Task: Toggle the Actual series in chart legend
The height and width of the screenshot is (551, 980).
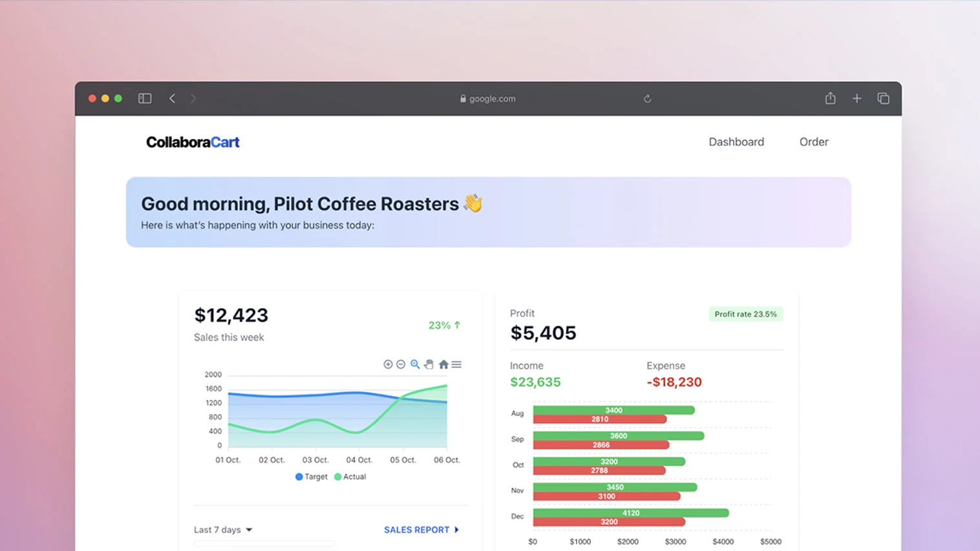Action: click(x=350, y=477)
